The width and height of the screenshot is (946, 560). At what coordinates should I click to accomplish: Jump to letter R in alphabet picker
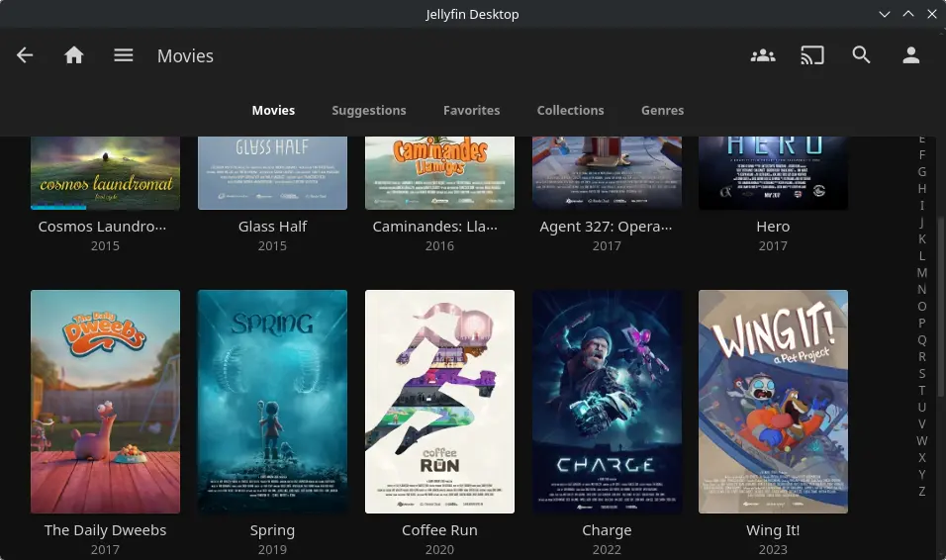click(x=922, y=356)
